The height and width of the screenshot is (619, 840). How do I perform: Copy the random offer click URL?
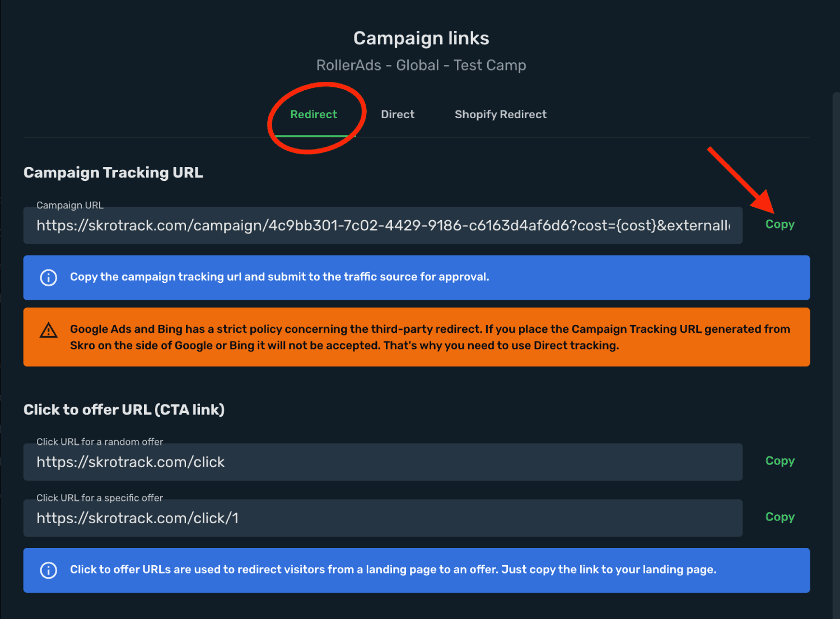(x=780, y=460)
